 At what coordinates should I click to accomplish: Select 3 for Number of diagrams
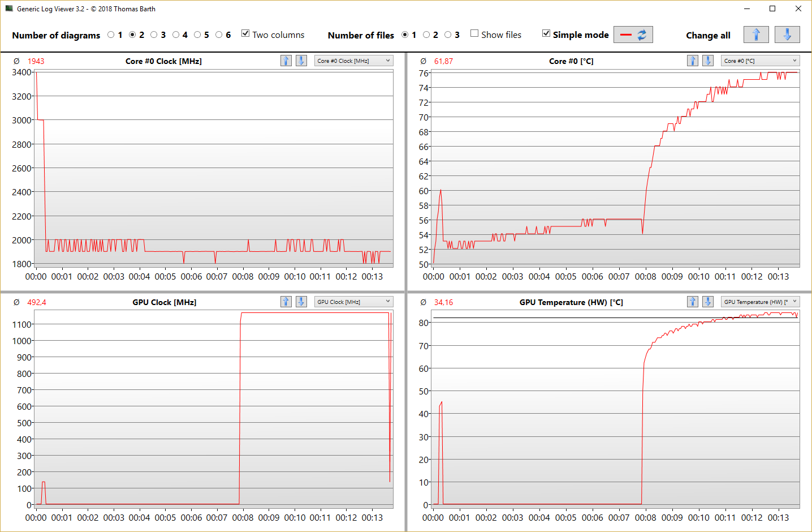click(154, 35)
